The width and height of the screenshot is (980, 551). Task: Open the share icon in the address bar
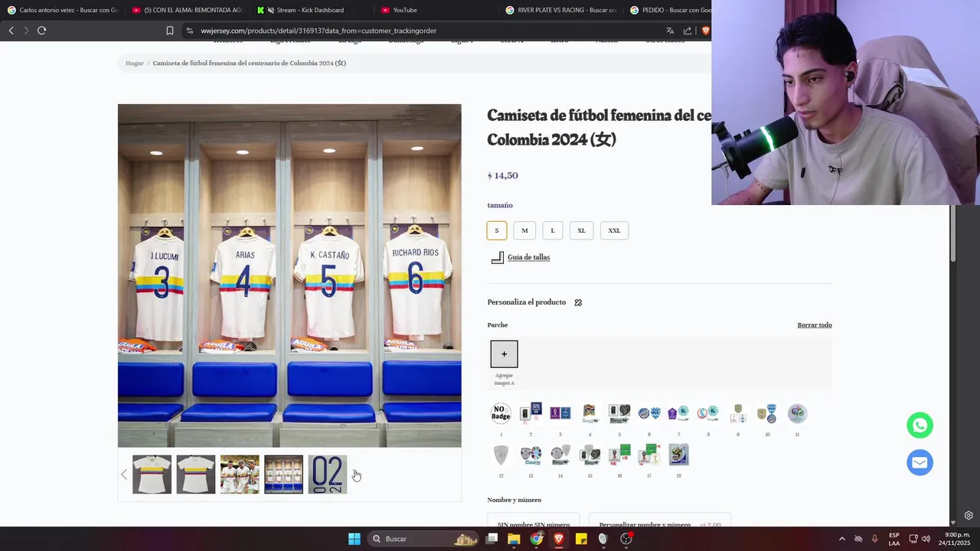(x=688, y=31)
